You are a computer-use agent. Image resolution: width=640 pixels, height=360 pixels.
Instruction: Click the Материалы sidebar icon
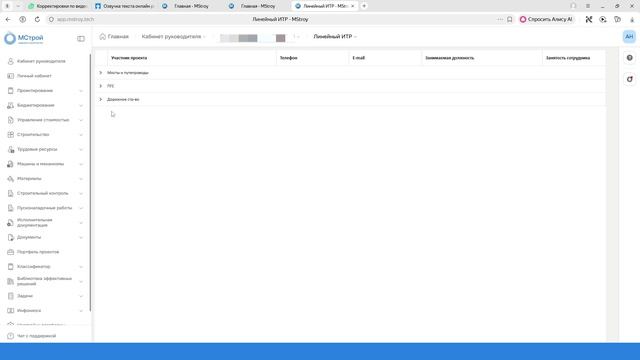coord(11,179)
